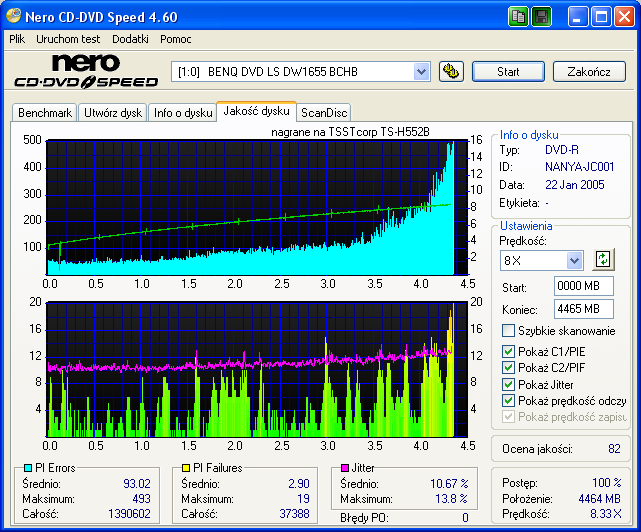This screenshot has width=641, height=532.
Task: Click the PI Errors graph area
Action: [x=257, y=207]
